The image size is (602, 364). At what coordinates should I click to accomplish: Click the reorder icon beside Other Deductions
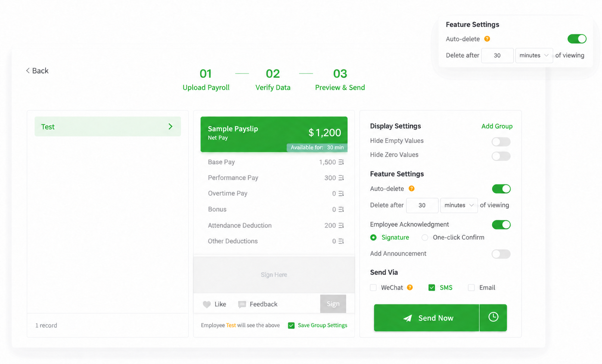click(341, 241)
